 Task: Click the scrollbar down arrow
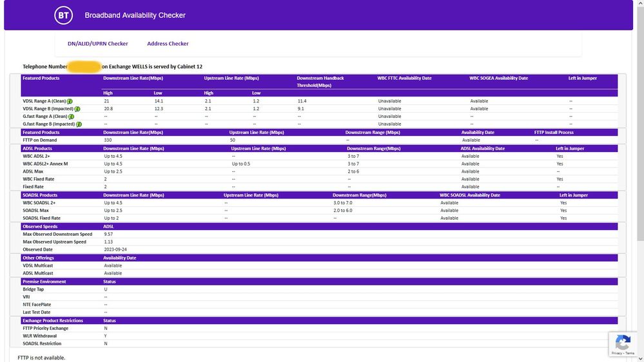(640, 359)
